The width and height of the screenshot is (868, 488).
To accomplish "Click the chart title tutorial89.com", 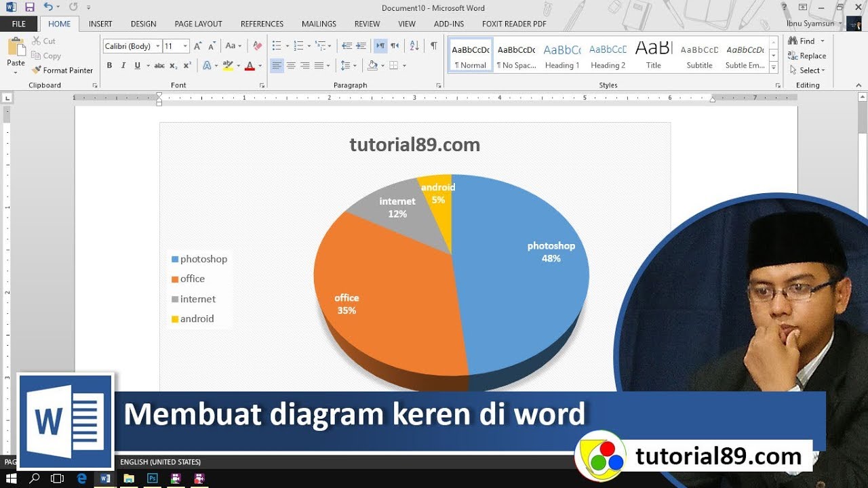I will (x=414, y=145).
